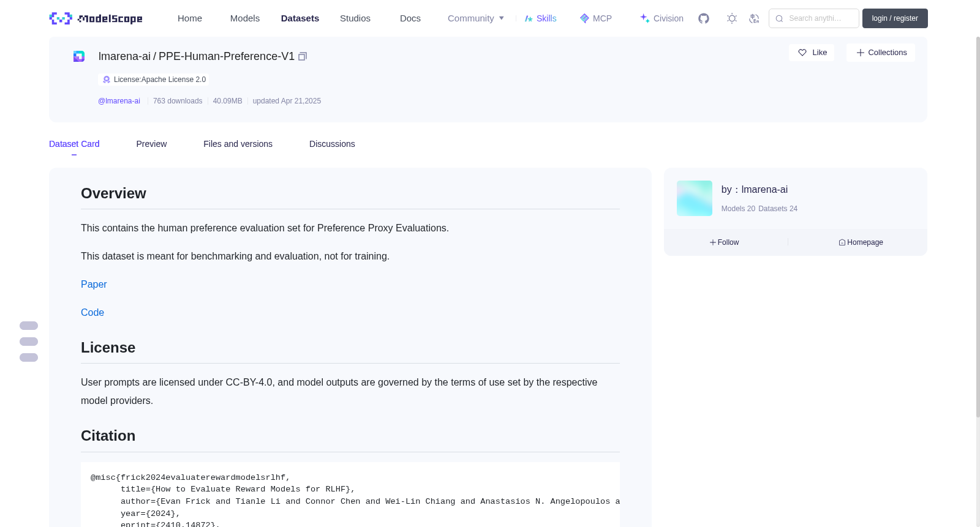Select Datasets in the top navigation
Screen dimensions: 980x527
point(300,18)
